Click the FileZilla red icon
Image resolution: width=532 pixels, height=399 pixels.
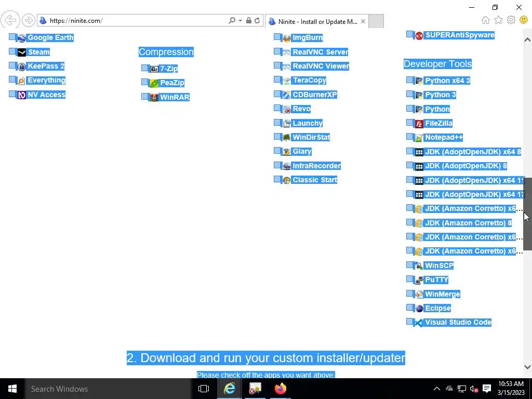419,124
